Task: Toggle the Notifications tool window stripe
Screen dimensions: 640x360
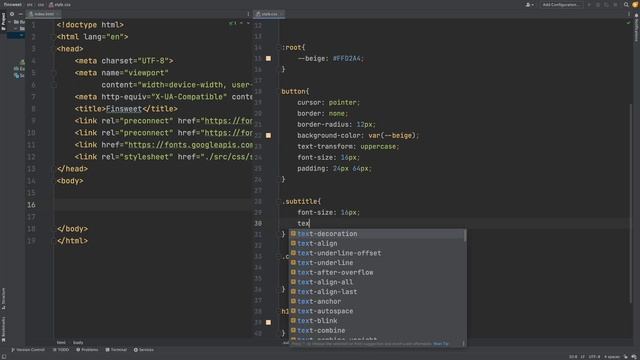Action: tap(636, 28)
